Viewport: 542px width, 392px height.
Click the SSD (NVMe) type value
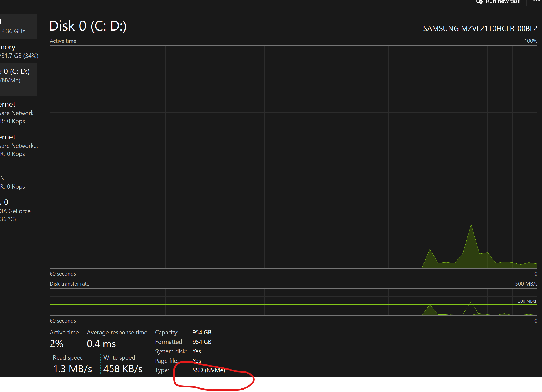click(208, 370)
